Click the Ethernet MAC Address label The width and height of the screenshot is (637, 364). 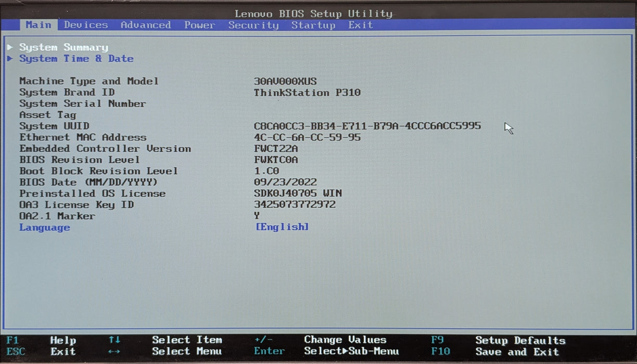click(x=83, y=138)
